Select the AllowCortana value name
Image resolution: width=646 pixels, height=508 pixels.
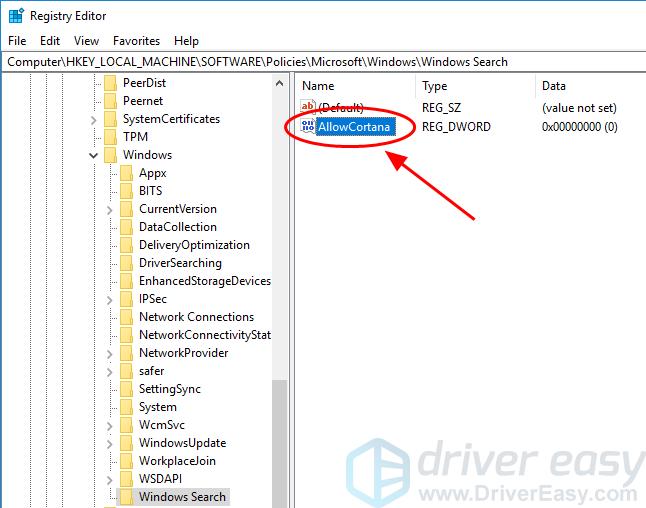(x=354, y=126)
